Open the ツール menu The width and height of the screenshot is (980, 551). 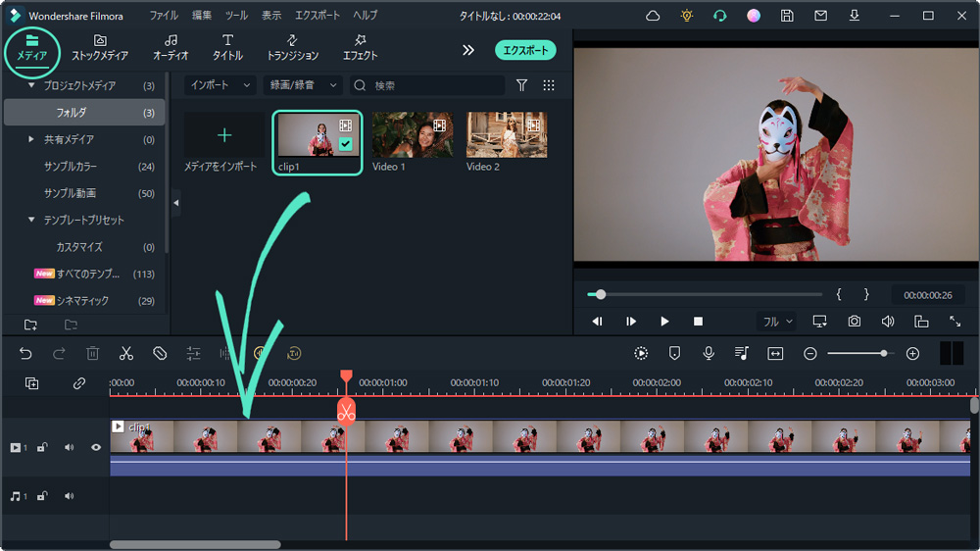(x=236, y=15)
